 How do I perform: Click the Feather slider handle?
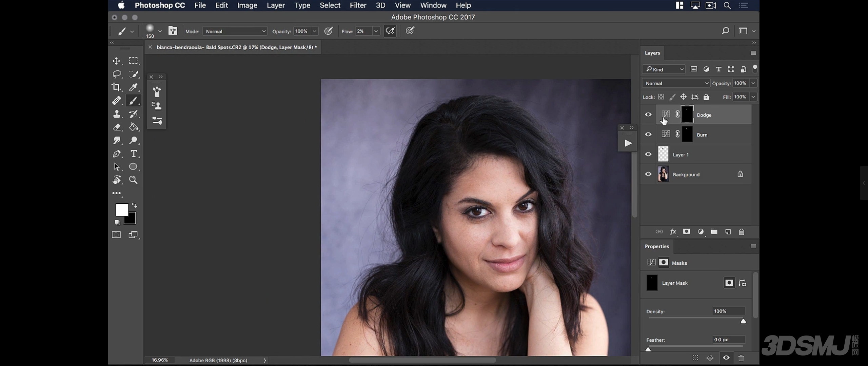tap(648, 349)
